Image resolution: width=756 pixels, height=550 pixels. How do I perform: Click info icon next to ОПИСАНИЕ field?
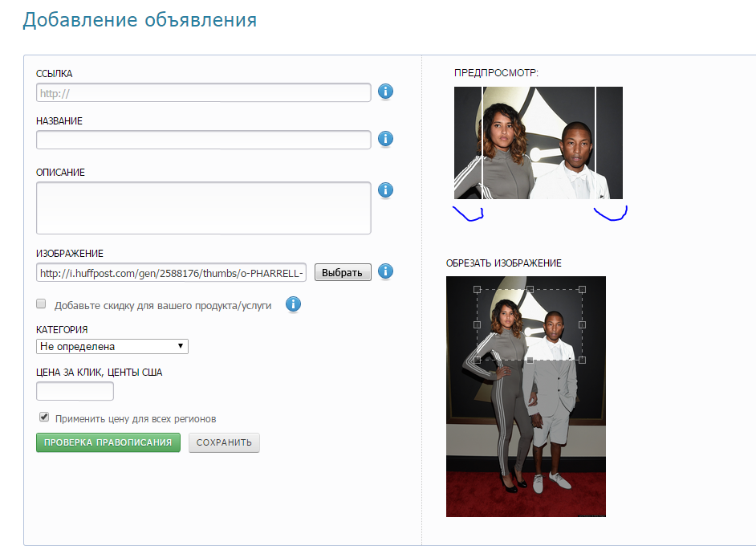[385, 190]
